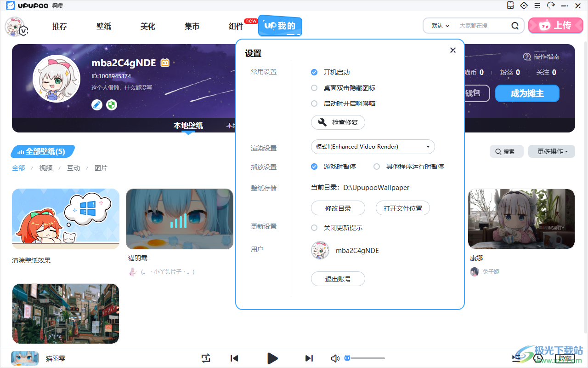Click the 修改目录 button
588x368 pixels.
click(x=338, y=208)
